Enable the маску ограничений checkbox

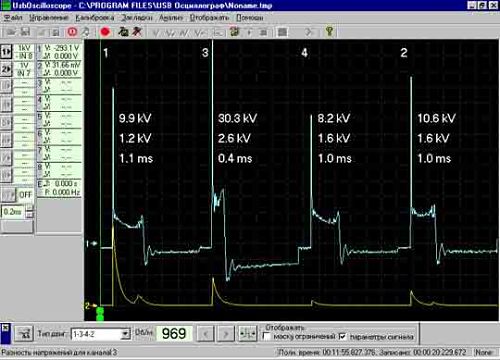[267, 336]
